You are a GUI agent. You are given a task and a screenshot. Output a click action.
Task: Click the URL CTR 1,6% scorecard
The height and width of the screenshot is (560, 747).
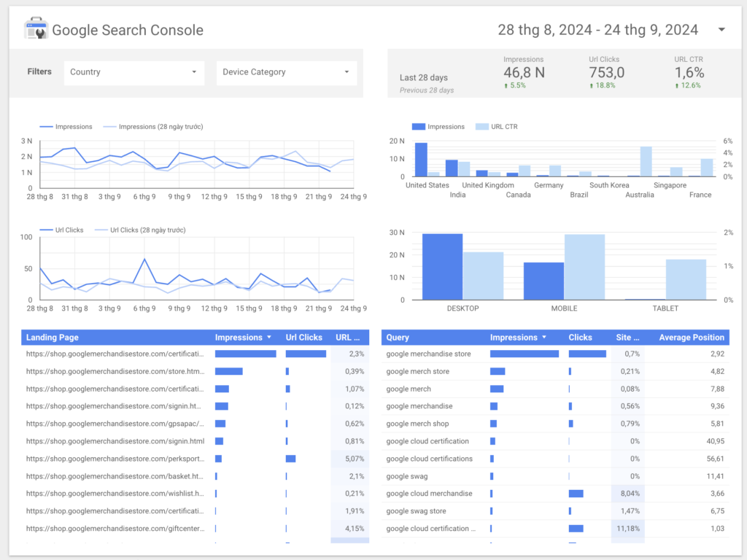(x=689, y=72)
